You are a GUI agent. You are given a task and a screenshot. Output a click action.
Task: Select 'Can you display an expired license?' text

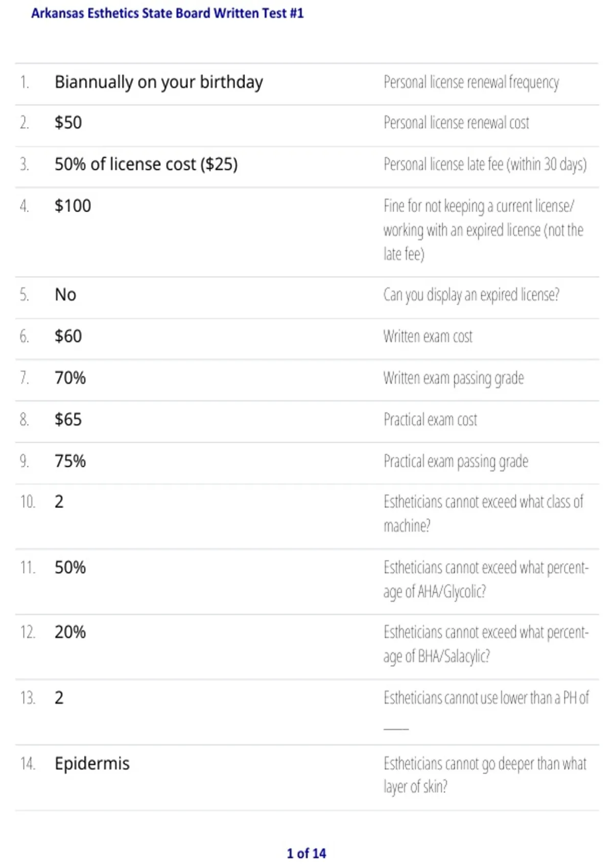click(x=471, y=295)
